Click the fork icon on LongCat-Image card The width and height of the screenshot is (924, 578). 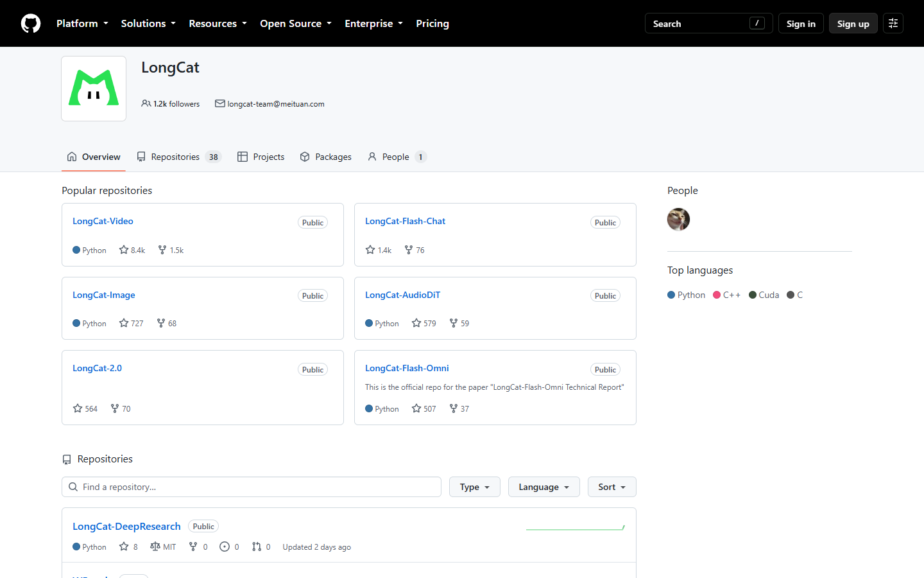(x=161, y=323)
